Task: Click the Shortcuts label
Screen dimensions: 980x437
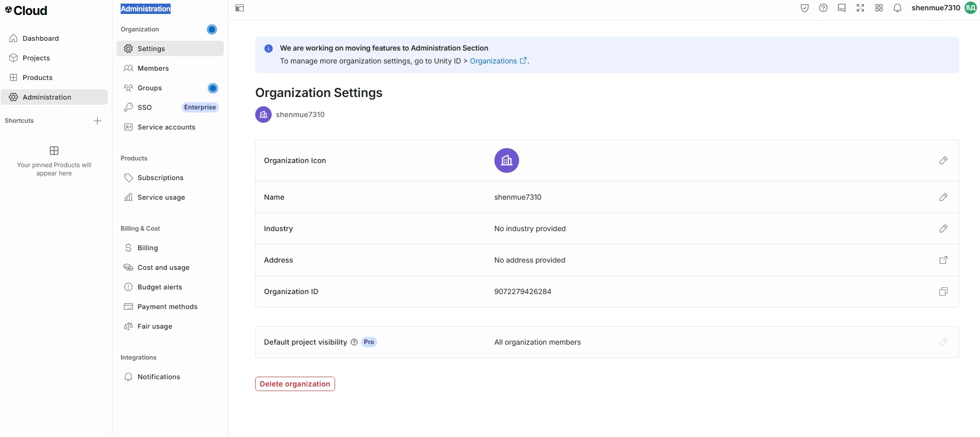Action: point(19,121)
